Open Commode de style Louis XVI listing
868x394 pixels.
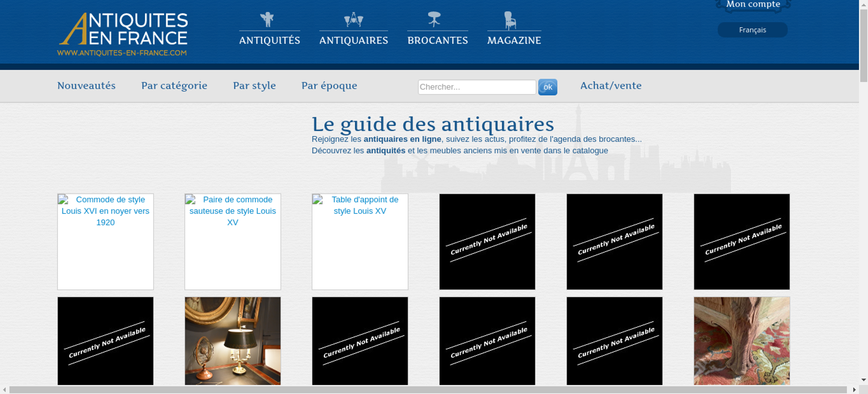click(105, 241)
